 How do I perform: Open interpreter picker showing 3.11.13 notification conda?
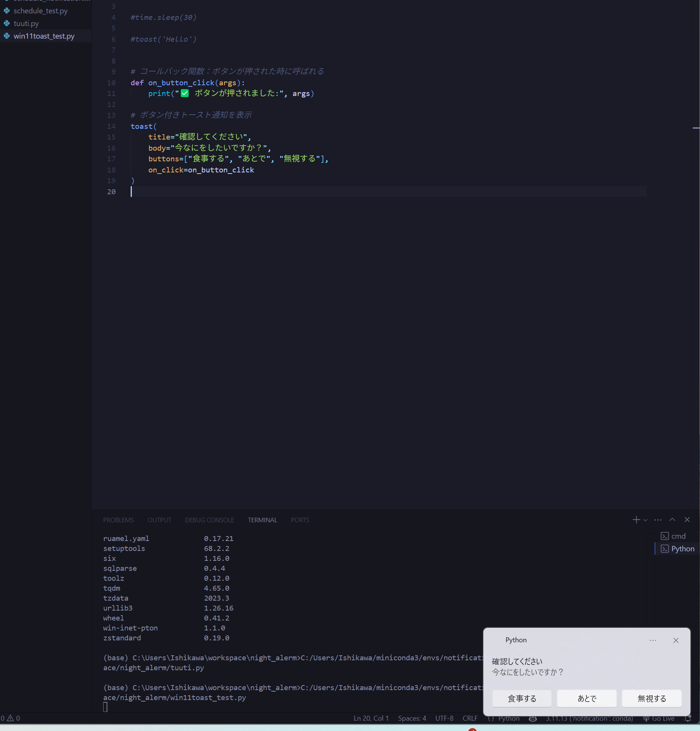(589, 718)
